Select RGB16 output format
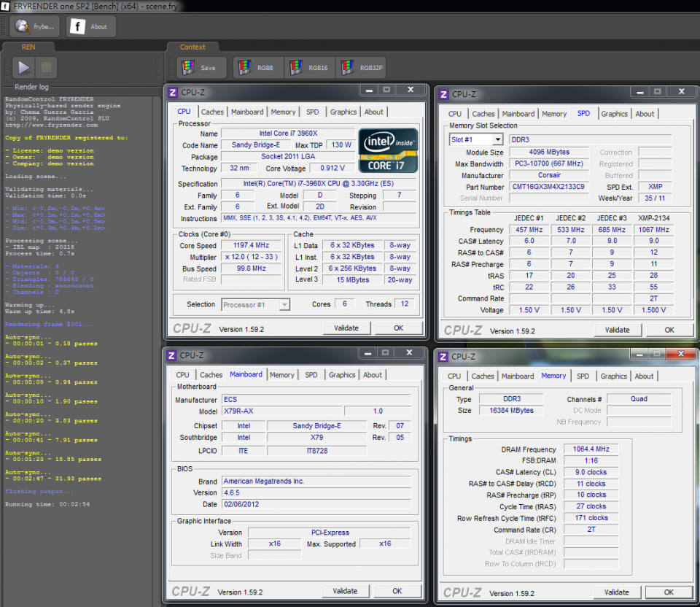The height and width of the screenshot is (607, 700). [x=309, y=68]
